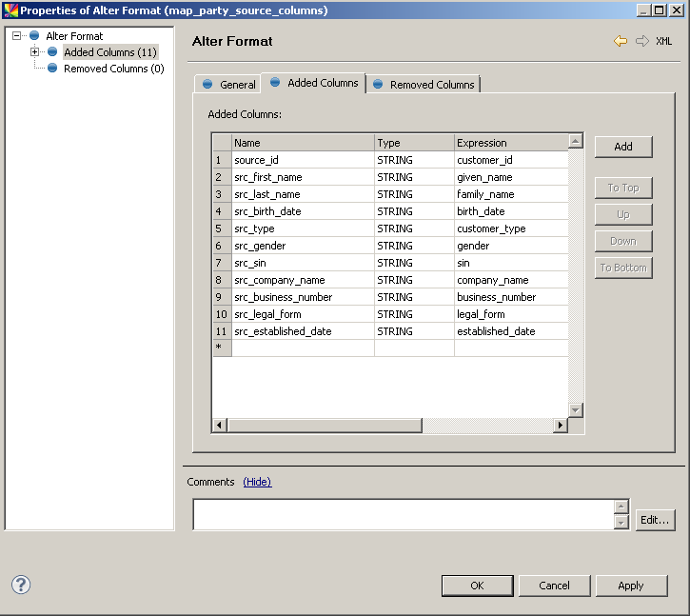Select the Alter Format root node
690x616 pixels.
pos(74,36)
